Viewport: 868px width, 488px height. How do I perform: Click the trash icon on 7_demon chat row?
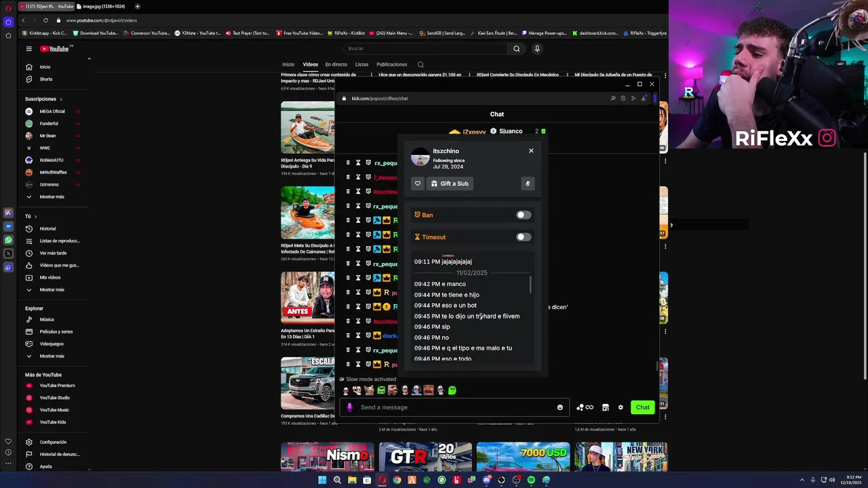pos(348,177)
